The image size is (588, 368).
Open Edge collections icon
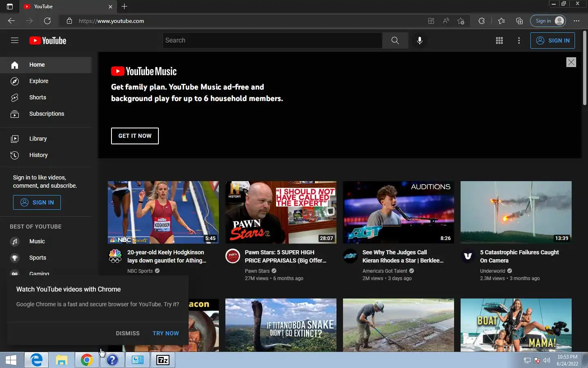[519, 21]
